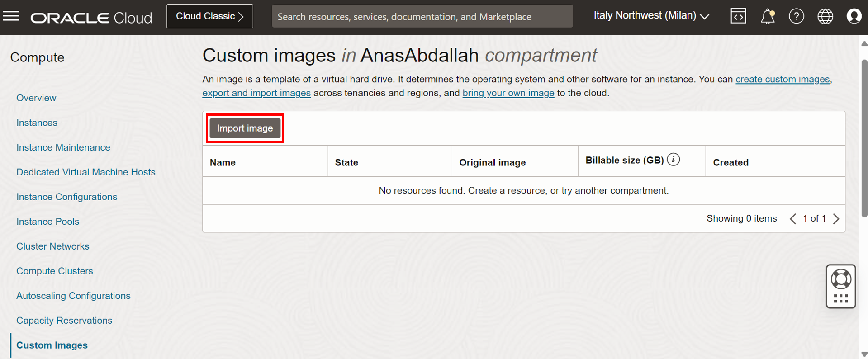Image resolution: width=868 pixels, height=359 pixels.
Task: Open the export and import images link
Action: tap(256, 93)
